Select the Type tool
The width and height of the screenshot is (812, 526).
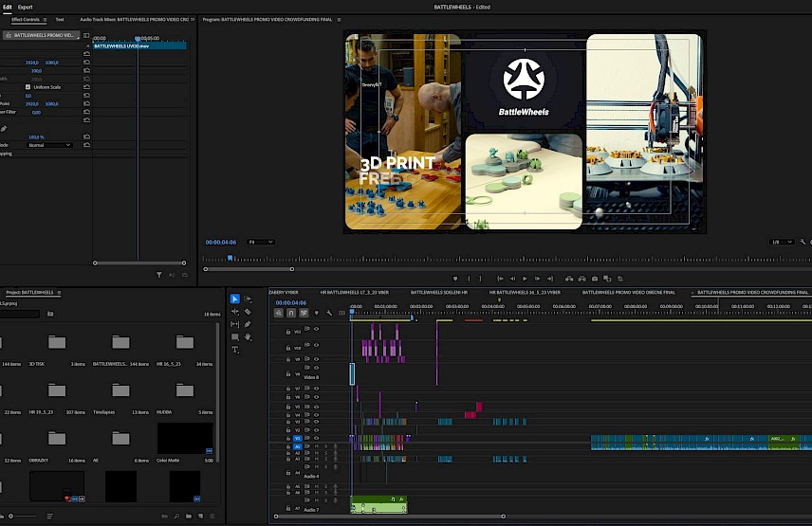point(235,350)
